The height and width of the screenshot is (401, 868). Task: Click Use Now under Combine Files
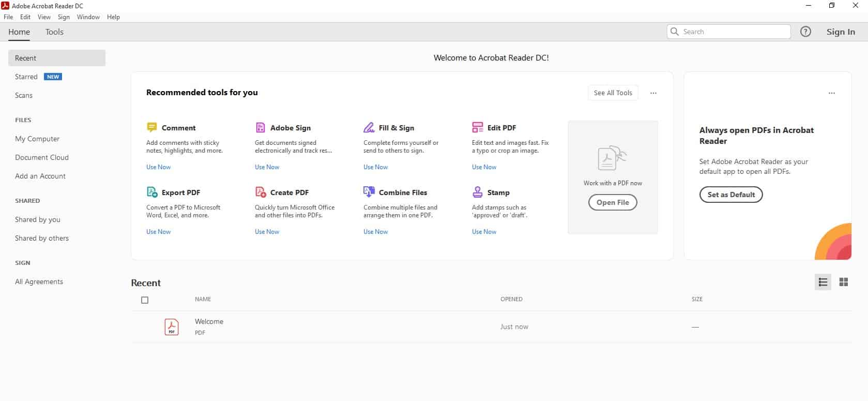coord(375,232)
